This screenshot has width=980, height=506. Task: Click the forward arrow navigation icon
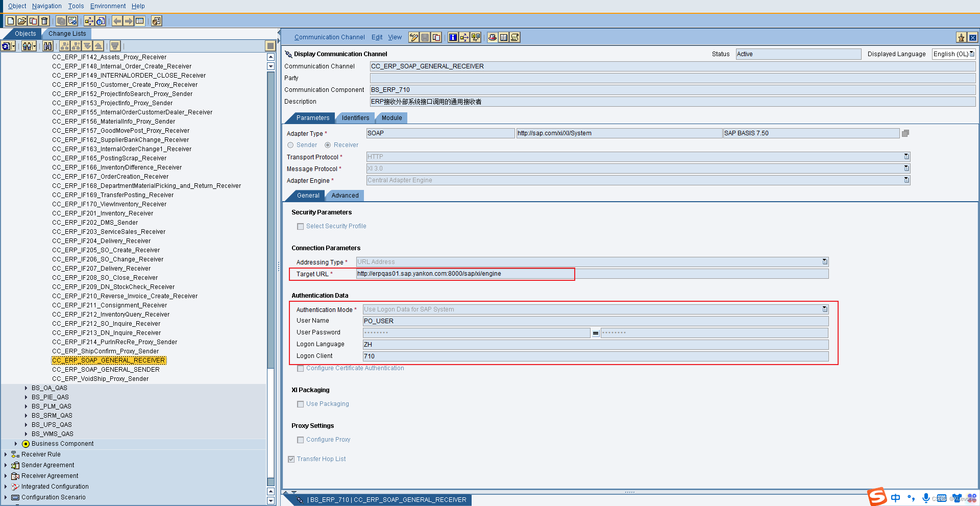pyautogui.click(x=129, y=21)
